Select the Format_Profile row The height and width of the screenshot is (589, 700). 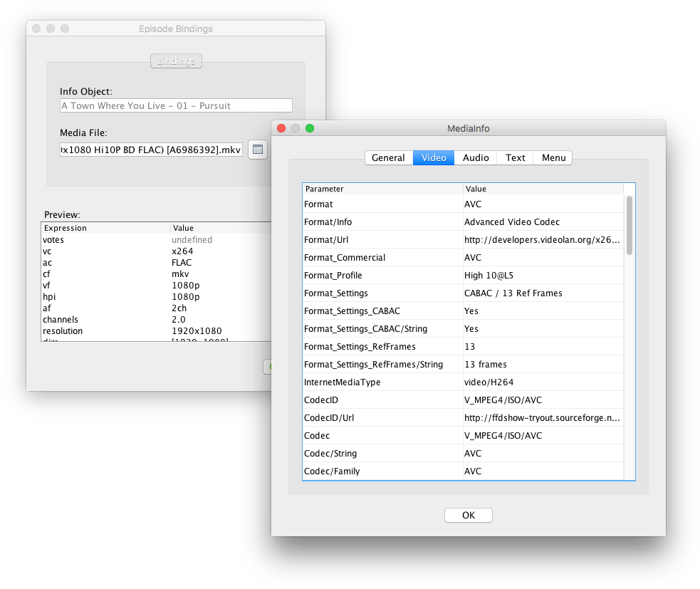click(463, 276)
